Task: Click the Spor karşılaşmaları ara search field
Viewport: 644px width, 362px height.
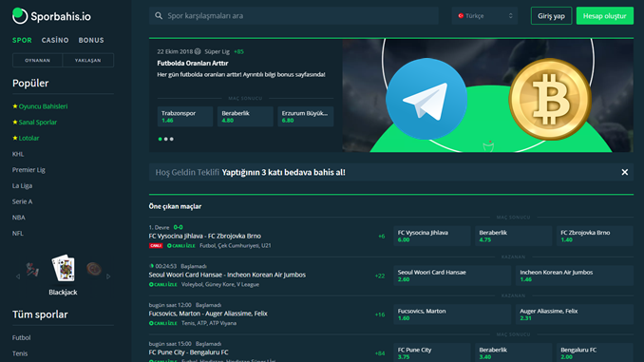Action: pyautogui.click(x=294, y=15)
